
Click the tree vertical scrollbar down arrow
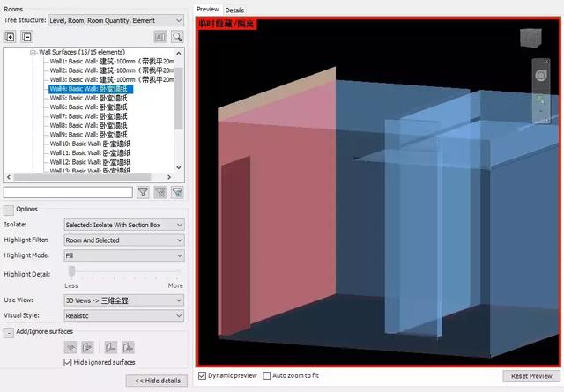pos(179,167)
